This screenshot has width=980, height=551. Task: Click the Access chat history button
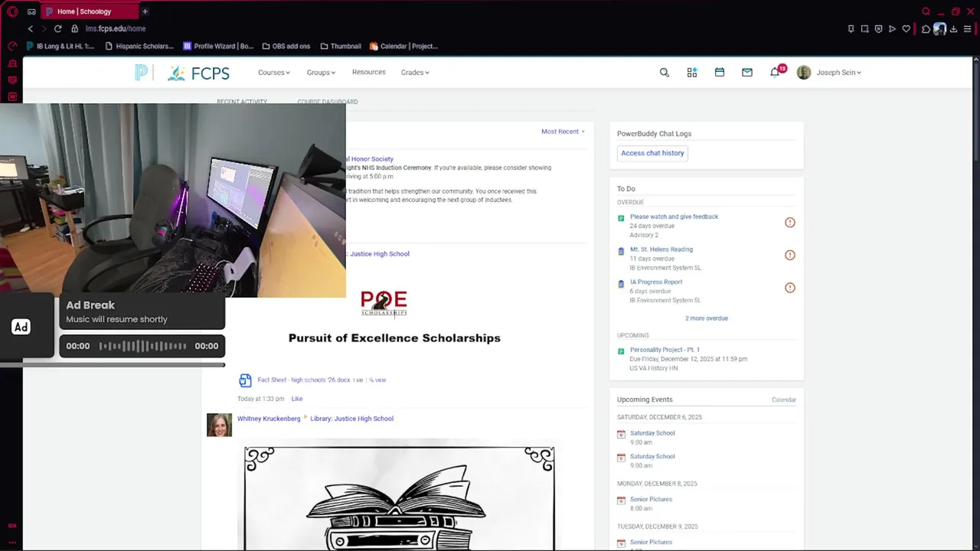(652, 153)
